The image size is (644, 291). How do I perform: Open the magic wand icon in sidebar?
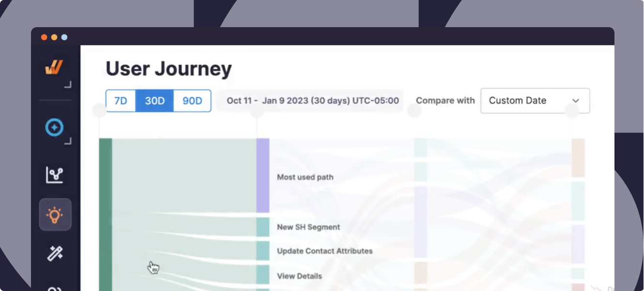pyautogui.click(x=54, y=253)
